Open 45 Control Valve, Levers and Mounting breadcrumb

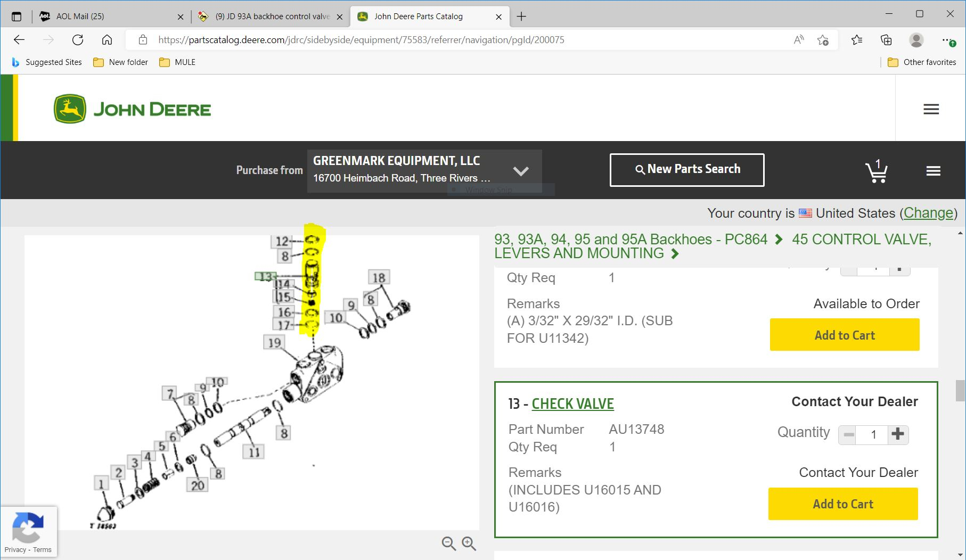[713, 246]
